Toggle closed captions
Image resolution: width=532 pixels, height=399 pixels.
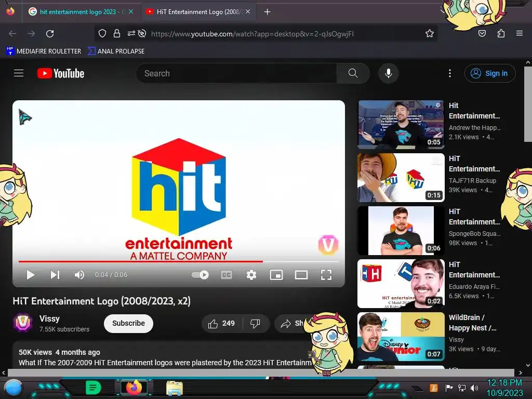(x=227, y=275)
